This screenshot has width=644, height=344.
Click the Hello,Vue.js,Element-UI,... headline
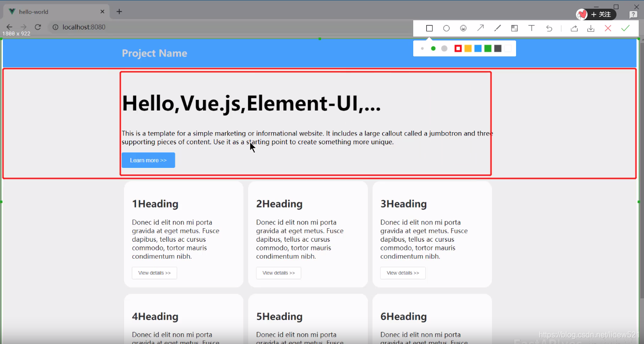click(x=251, y=103)
